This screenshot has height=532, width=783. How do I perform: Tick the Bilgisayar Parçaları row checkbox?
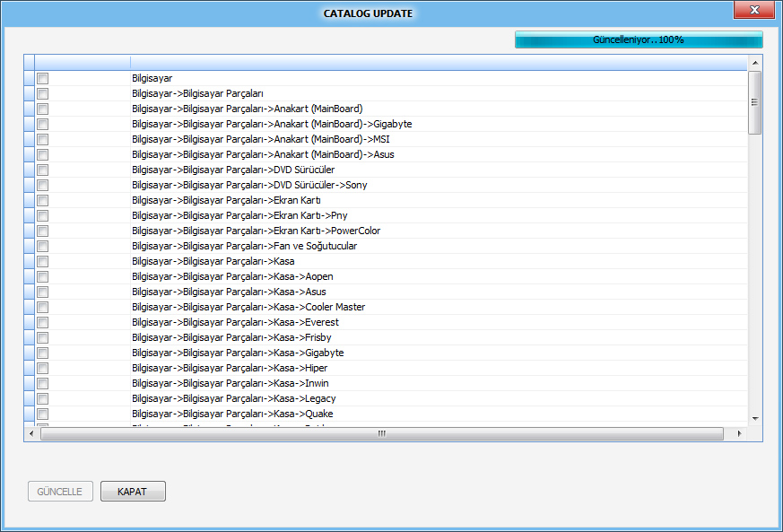click(x=42, y=94)
